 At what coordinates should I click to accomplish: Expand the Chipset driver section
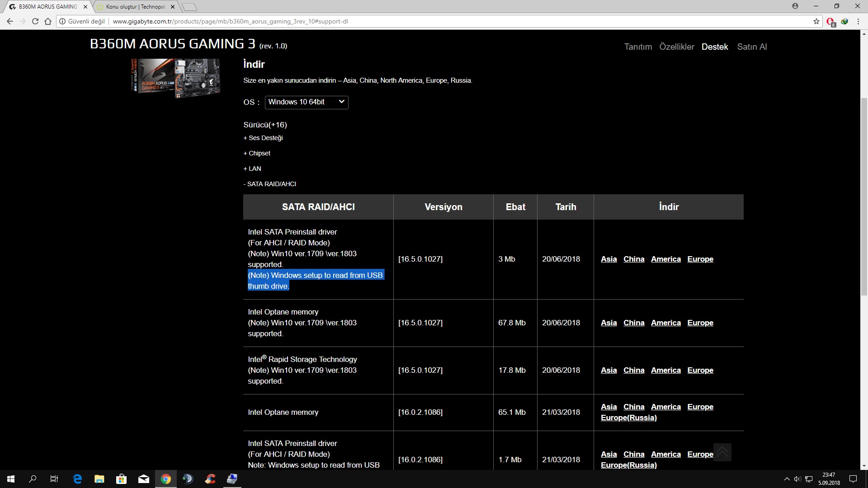(257, 153)
